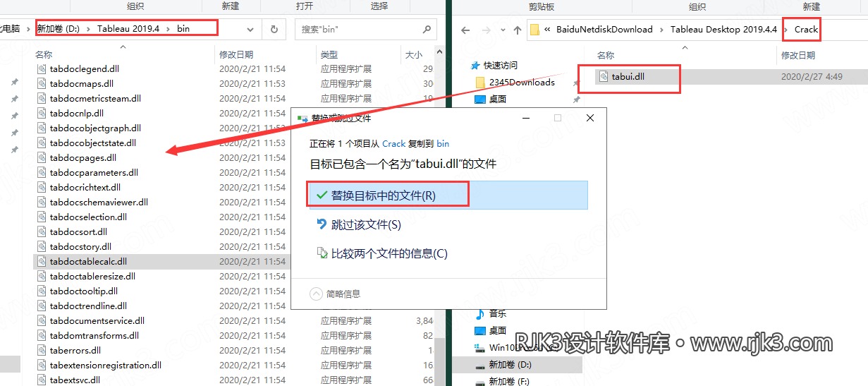The image size is (868, 386).
Task: Select tabdocmaps.dll in the bin list
Action: pyautogui.click(x=82, y=83)
